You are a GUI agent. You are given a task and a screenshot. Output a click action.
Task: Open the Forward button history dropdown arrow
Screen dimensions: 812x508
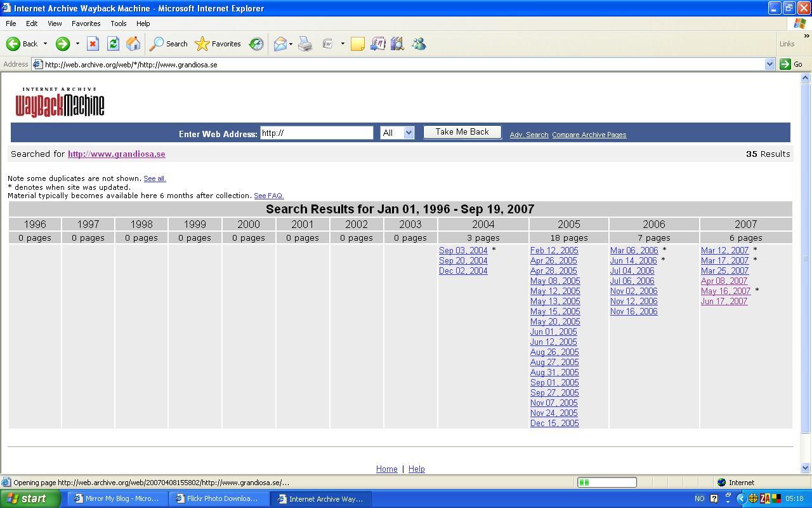(x=77, y=44)
